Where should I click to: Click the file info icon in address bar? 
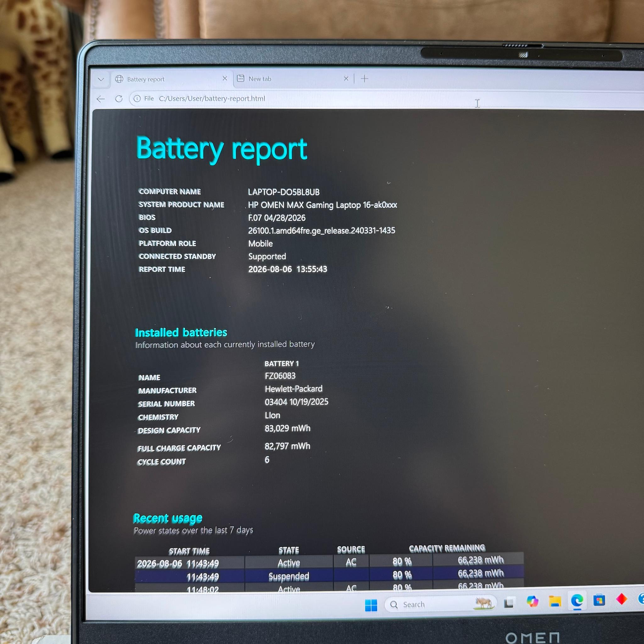[x=137, y=98]
